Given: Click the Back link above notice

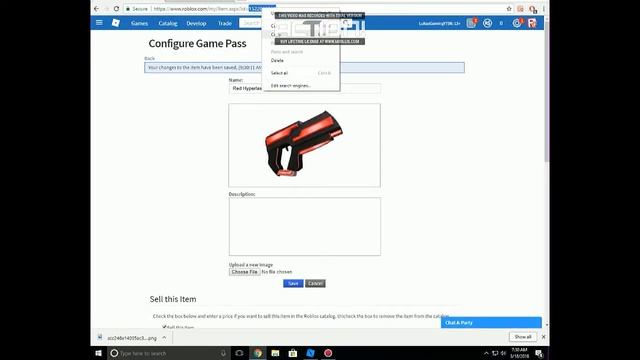Looking at the screenshot, I should 149,58.
